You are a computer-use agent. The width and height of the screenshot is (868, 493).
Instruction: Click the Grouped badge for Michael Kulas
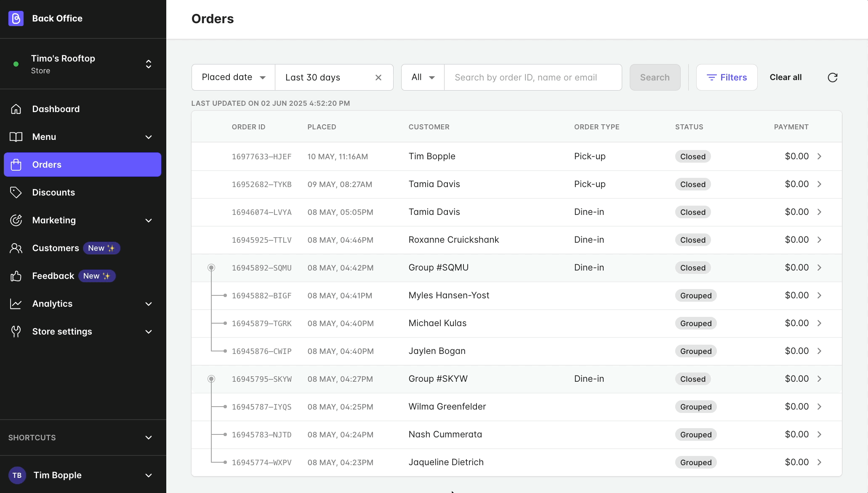pos(696,323)
